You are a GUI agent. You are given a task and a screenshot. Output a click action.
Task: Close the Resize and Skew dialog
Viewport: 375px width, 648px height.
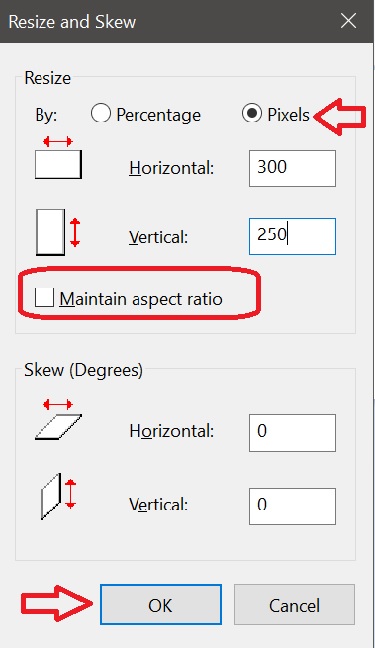click(349, 21)
